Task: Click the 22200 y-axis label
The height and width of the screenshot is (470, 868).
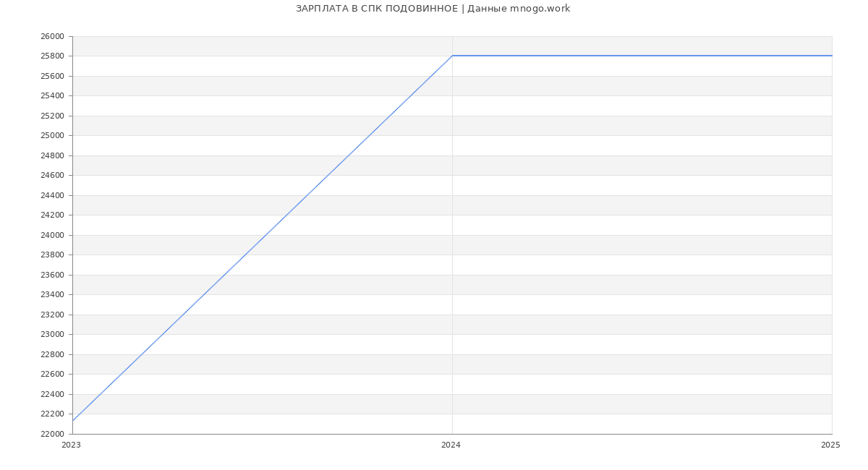Action: 52,414
